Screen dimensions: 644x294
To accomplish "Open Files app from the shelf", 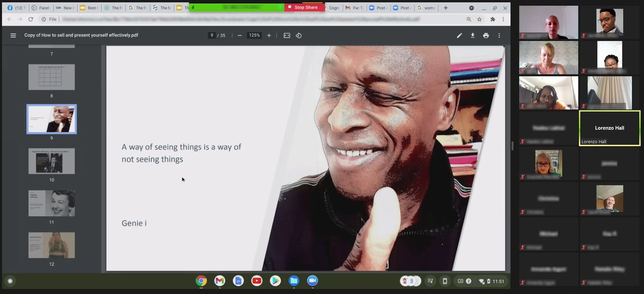I will tap(294, 281).
